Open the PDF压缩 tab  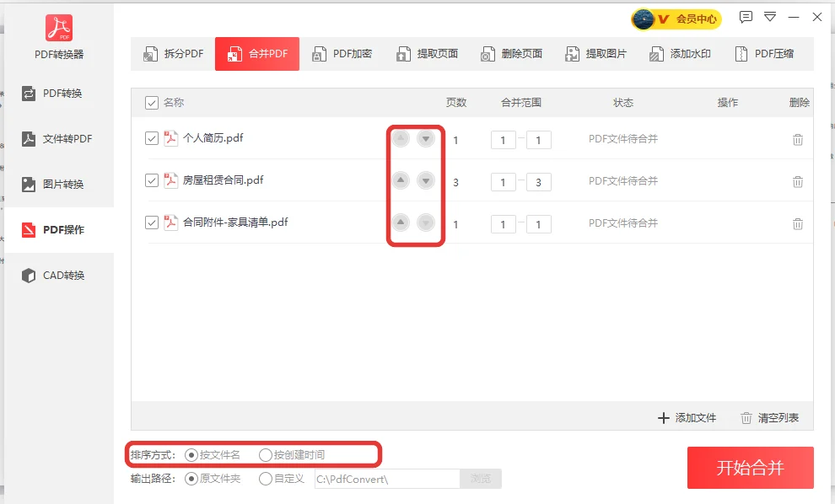coord(764,54)
